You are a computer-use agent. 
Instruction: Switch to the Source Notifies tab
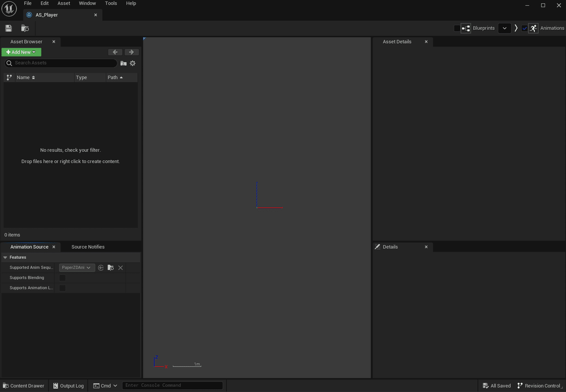88,246
